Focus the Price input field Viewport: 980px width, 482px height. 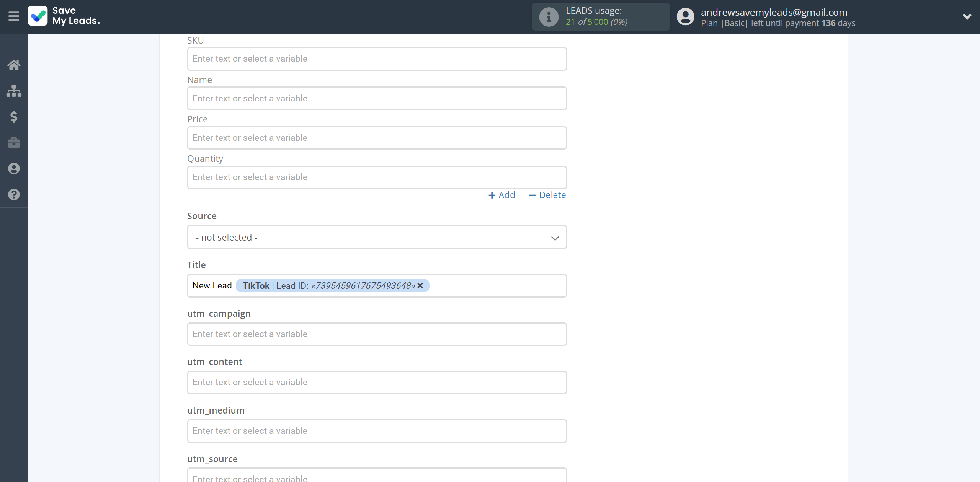point(377,138)
